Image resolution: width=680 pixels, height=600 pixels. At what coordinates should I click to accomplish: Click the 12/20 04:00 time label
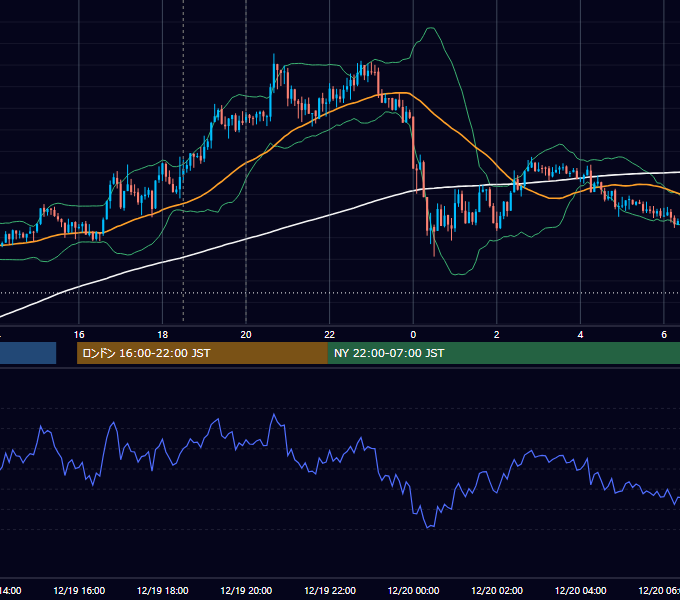[x=581, y=590]
